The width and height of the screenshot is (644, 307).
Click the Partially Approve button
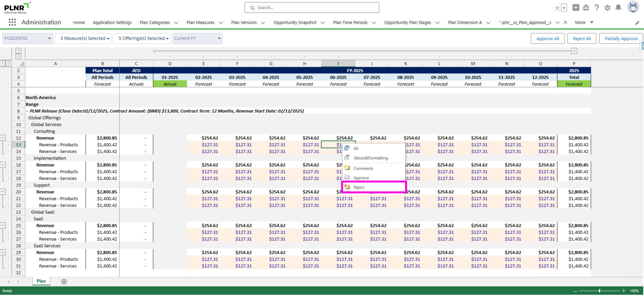(x=621, y=39)
